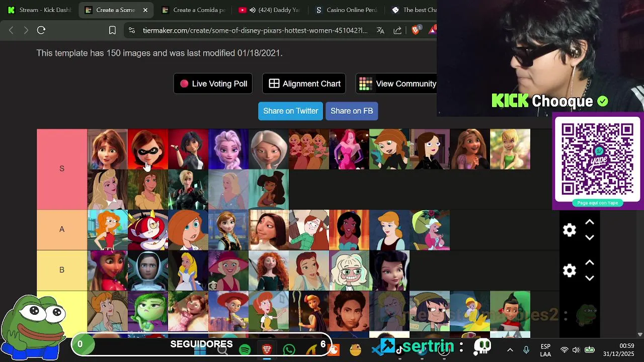The height and width of the screenshot is (362, 644).
Task: Click Share on Twitter
Action: coord(290,111)
